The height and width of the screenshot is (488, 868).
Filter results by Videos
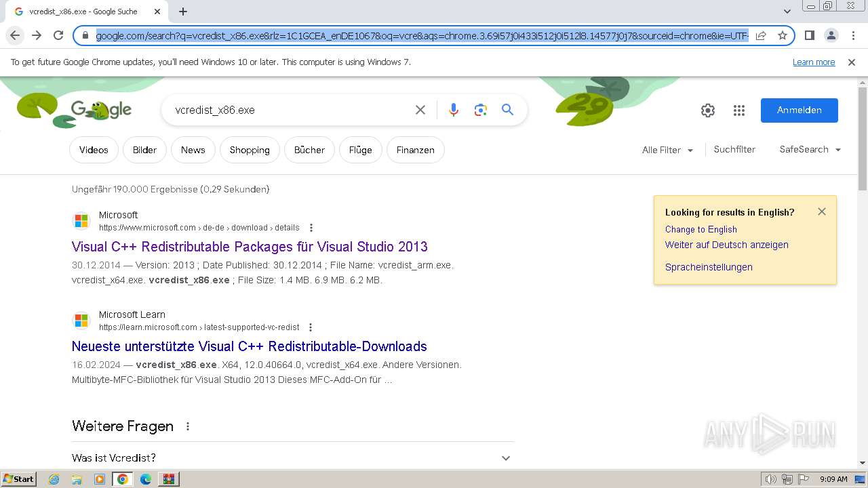click(x=94, y=150)
